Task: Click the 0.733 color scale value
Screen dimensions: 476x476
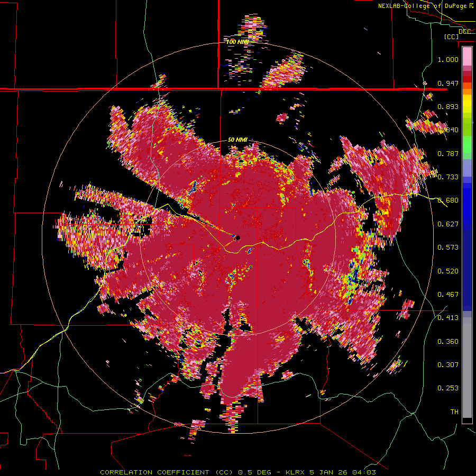Action: [448, 177]
